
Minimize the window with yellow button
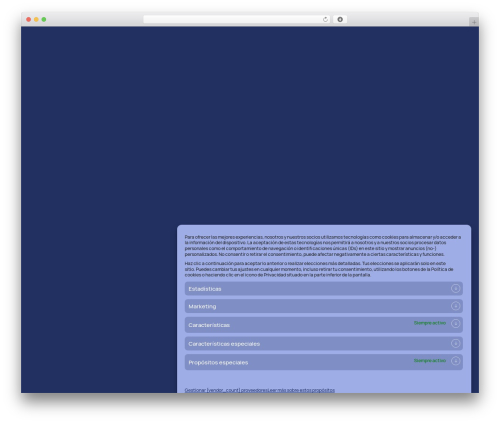click(36, 20)
